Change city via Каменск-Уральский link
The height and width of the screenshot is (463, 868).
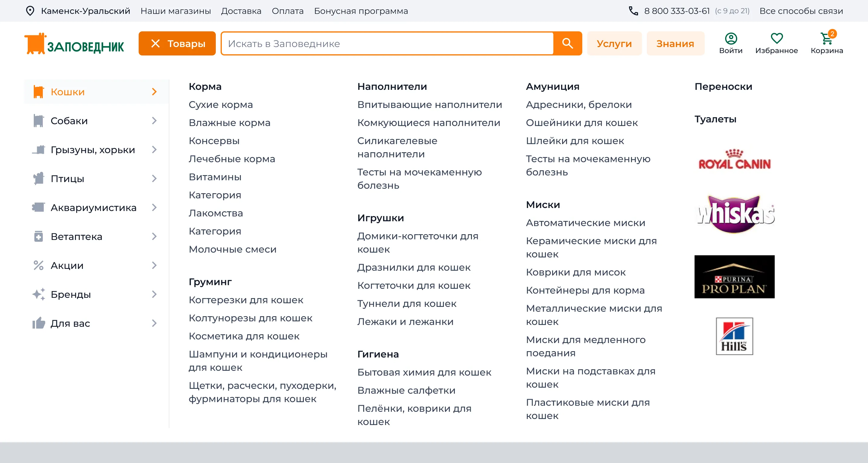pos(85,11)
